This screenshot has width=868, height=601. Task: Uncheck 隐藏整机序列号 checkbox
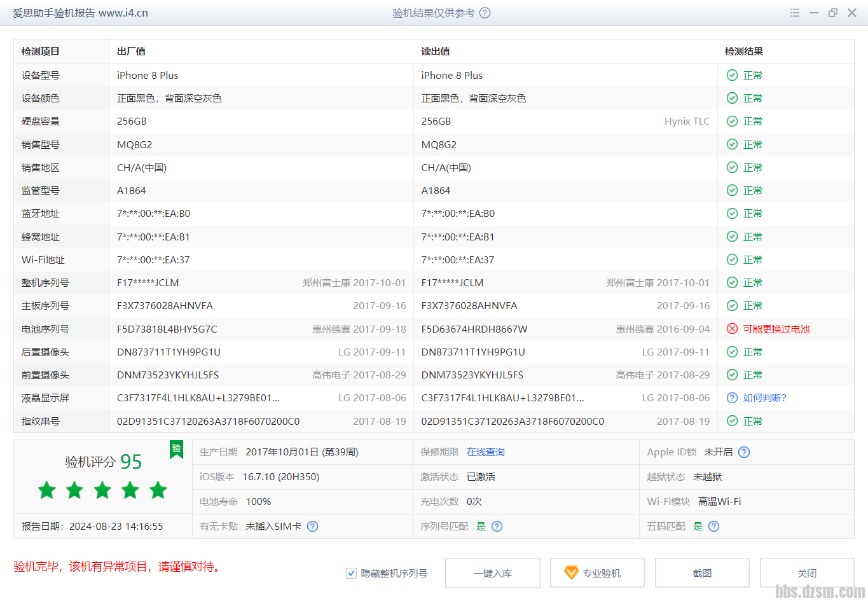pyautogui.click(x=351, y=573)
